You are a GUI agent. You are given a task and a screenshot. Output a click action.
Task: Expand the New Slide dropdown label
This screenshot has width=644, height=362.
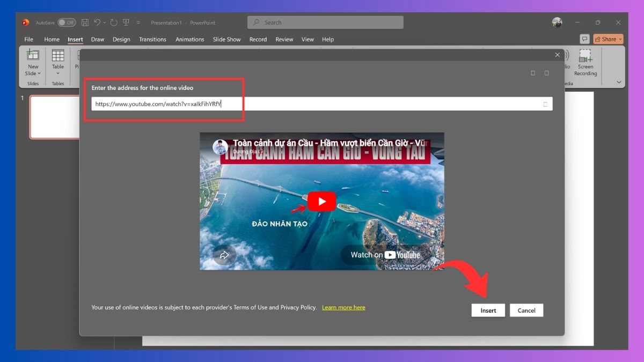tap(33, 70)
